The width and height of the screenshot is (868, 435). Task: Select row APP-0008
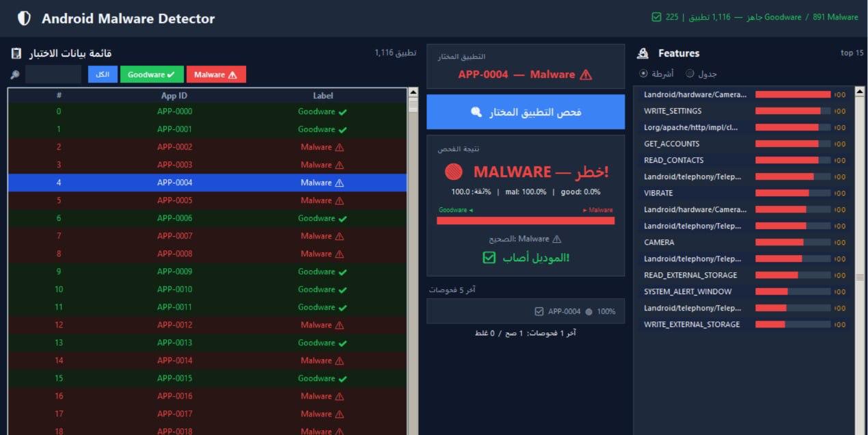(x=207, y=254)
